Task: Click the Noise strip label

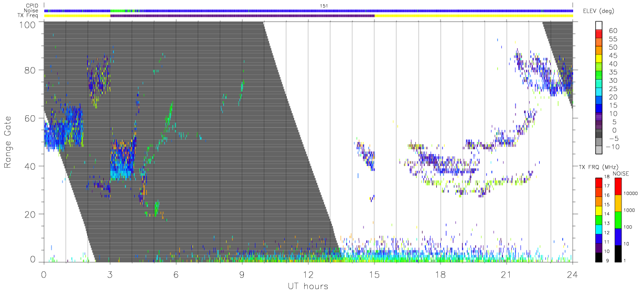Action: 32,10
